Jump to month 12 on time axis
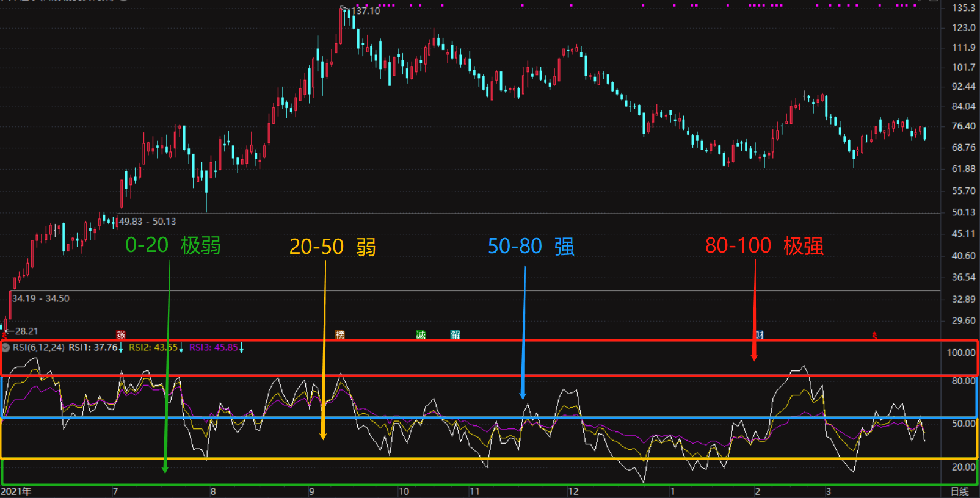Image resolution: width=980 pixels, height=498 pixels. point(573,491)
